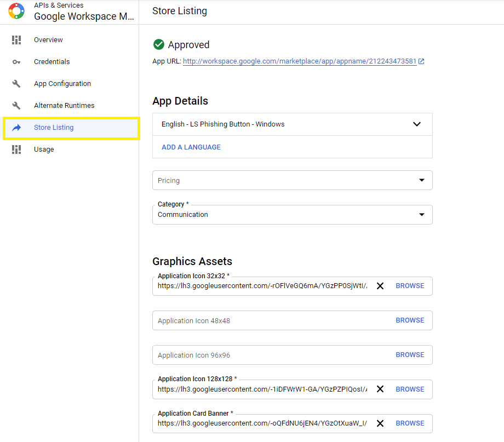This screenshot has height=442, width=504.
Task: Click the external link icon after App URL
Action: 421,61
